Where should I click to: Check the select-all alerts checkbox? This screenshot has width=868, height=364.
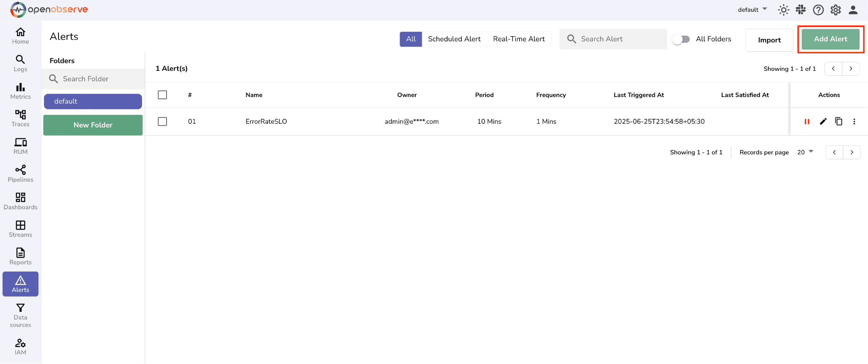(x=162, y=95)
